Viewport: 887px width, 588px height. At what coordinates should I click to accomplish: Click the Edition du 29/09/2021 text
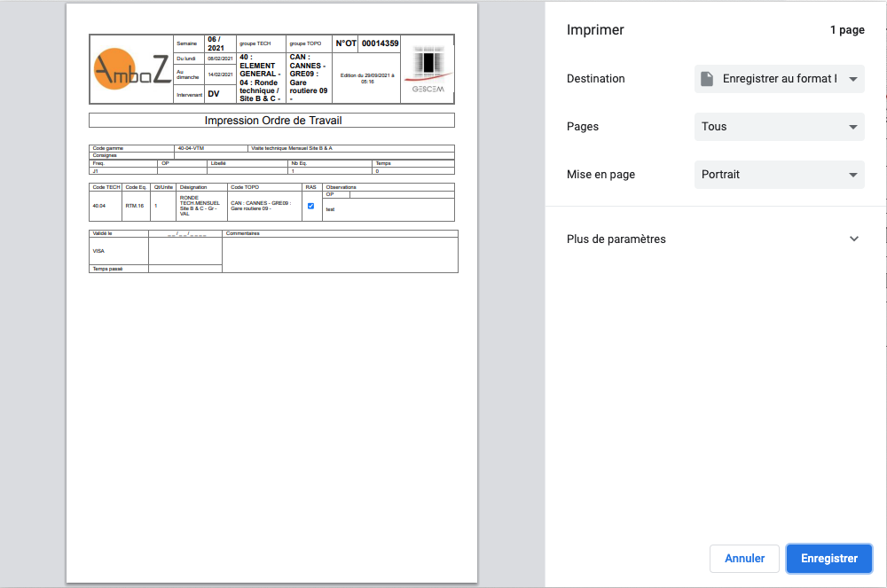point(367,79)
